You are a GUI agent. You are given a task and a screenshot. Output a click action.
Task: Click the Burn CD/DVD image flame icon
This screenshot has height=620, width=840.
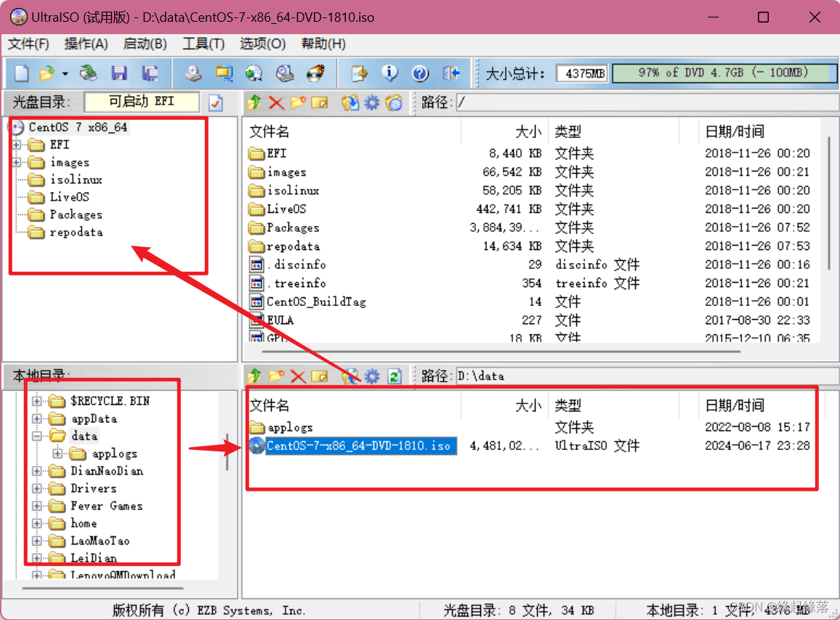pyautogui.click(x=315, y=73)
